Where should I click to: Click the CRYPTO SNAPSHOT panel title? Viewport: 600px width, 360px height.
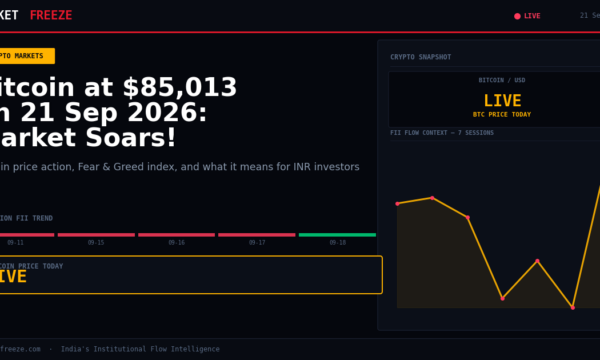coord(421,57)
